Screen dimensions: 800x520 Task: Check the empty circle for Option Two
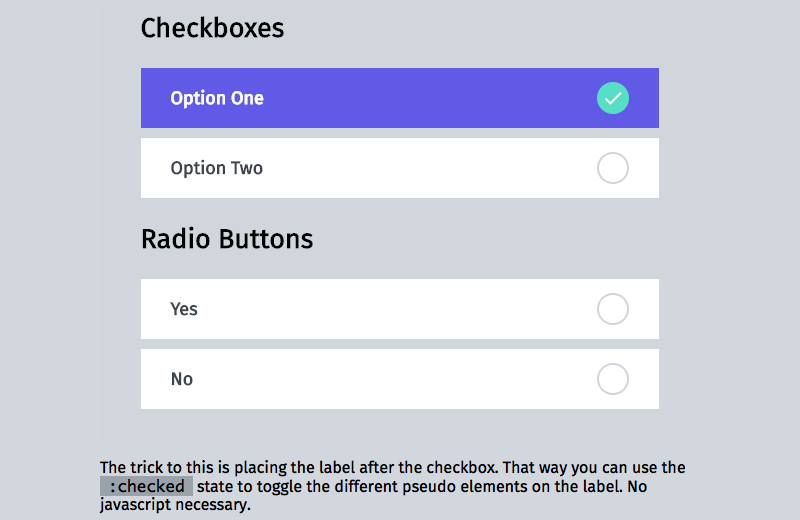613,168
